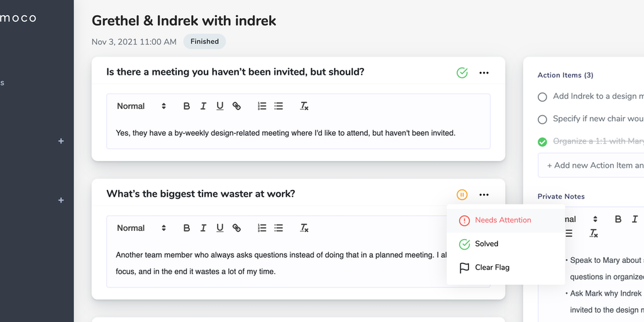The width and height of the screenshot is (644, 322).
Task: Open three-dot menu for meeting question
Action: [x=484, y=73]
